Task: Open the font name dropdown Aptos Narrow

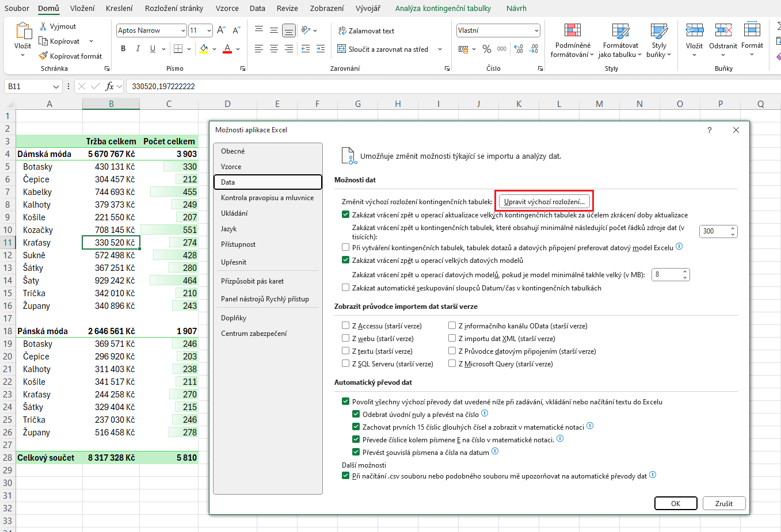Action: tap(183, 30)
